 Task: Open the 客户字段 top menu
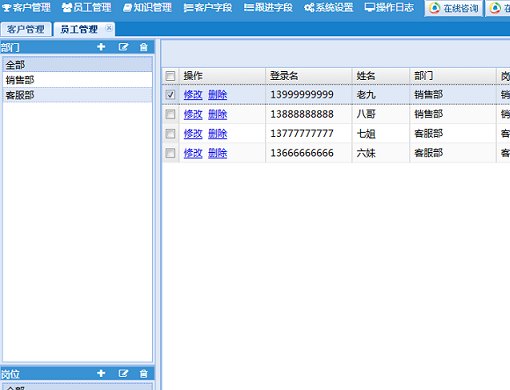point(208,7)
